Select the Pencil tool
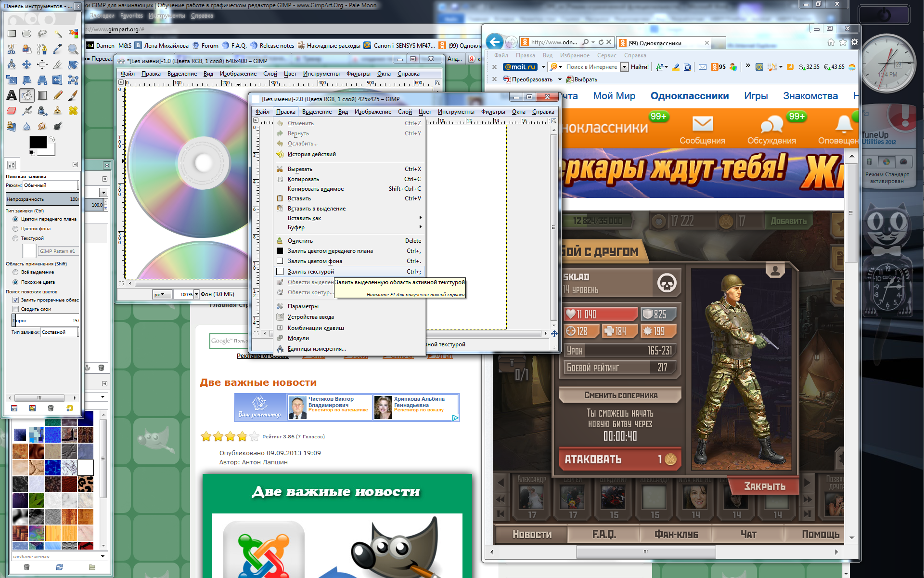Viewport: 924px width, 578px height. pos(58,95)
